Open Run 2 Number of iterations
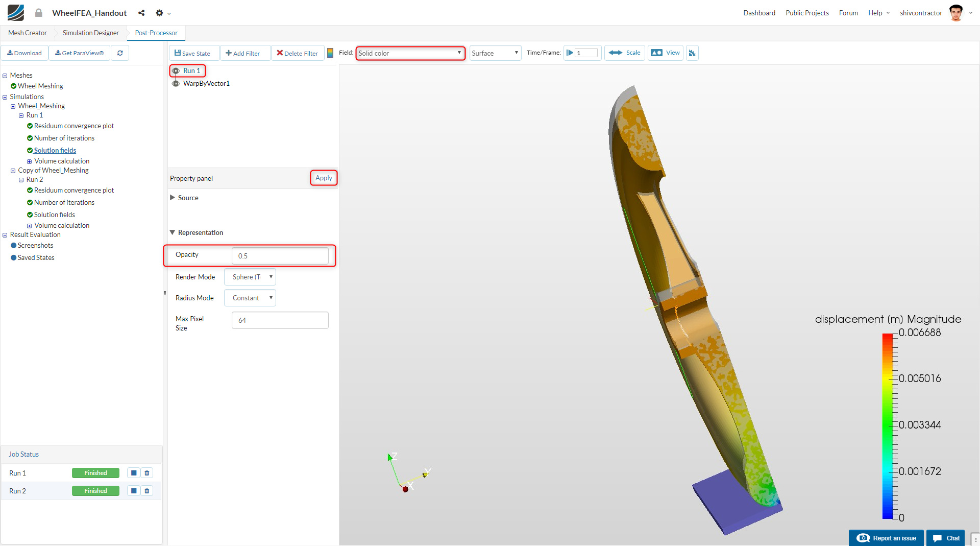 64,203
